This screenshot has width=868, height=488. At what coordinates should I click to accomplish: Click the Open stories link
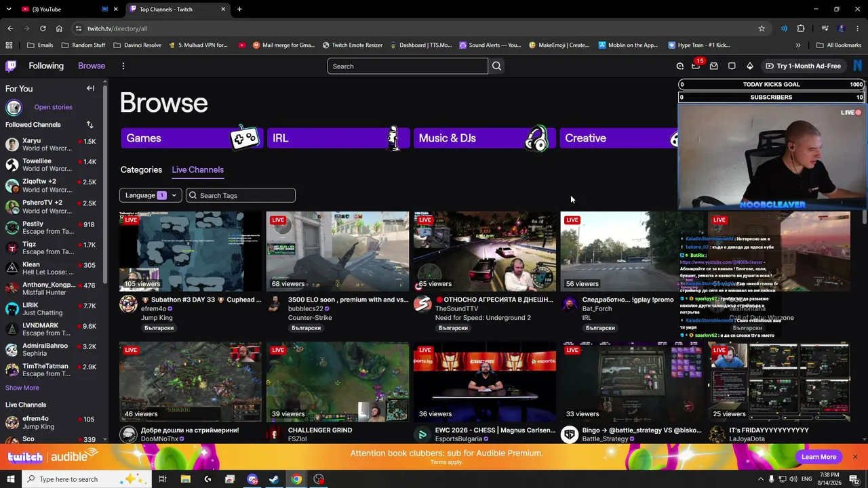click(53, 107)
